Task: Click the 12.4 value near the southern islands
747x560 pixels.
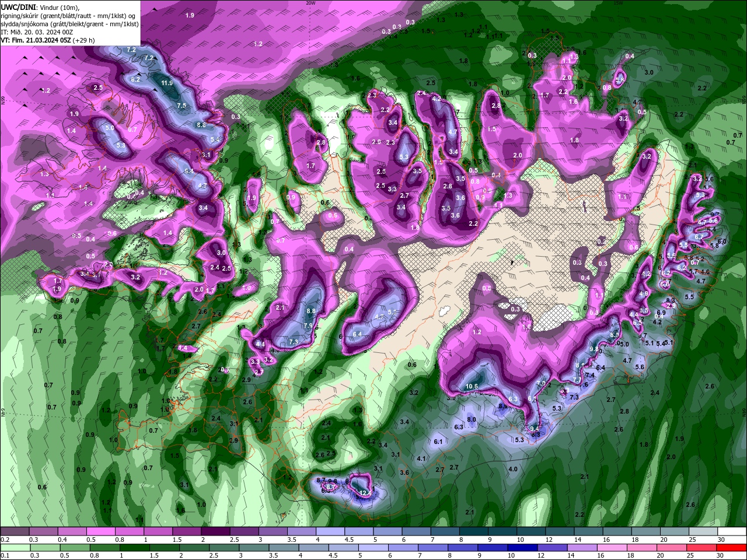Action: pyautogui.click(x=366, y=493)
